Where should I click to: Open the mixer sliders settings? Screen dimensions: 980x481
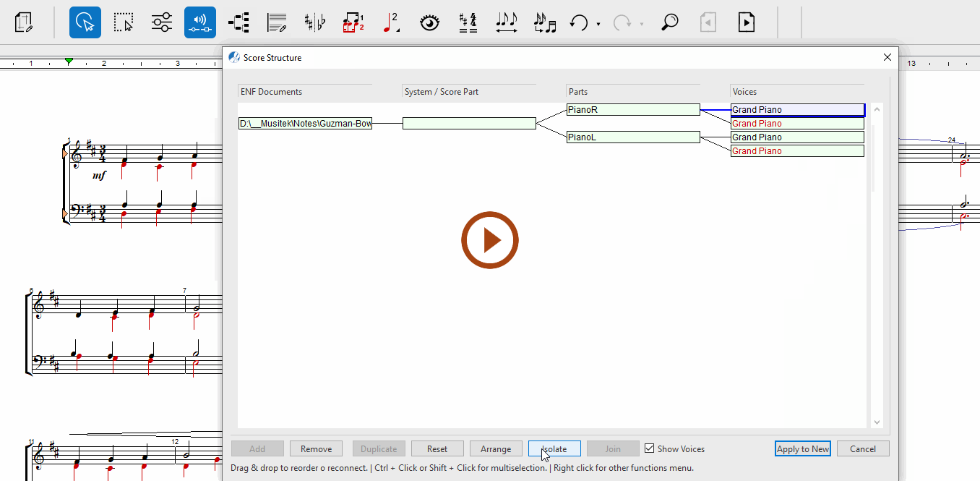pyautogui.click(x=162, y=22)
